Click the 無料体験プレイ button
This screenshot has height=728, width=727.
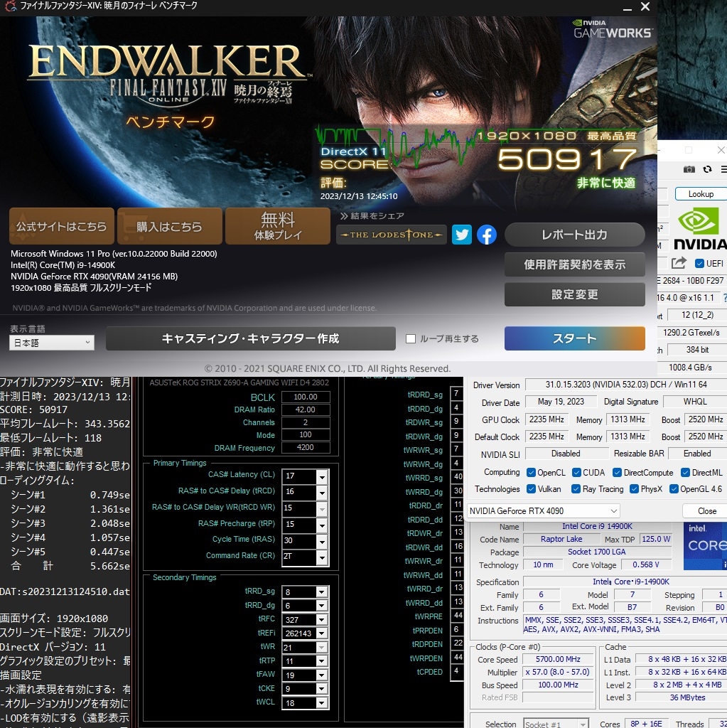278,226
